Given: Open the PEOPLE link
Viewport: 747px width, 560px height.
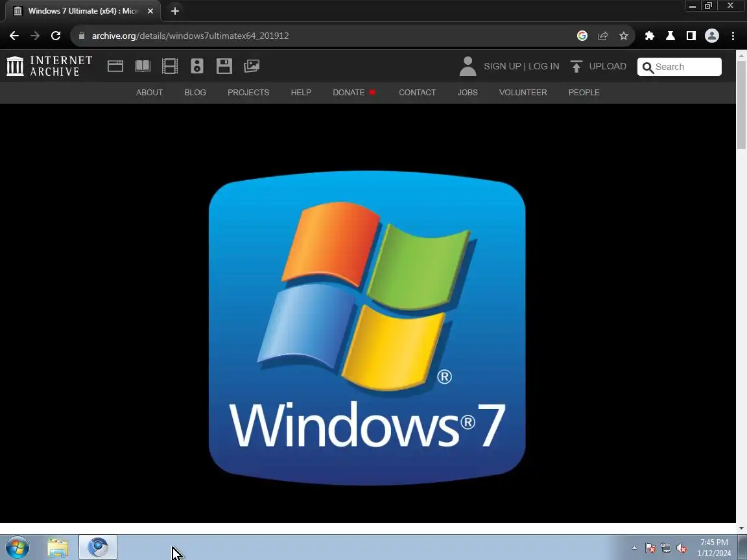Looking at the screenshot, I should [x=584, y=93].
